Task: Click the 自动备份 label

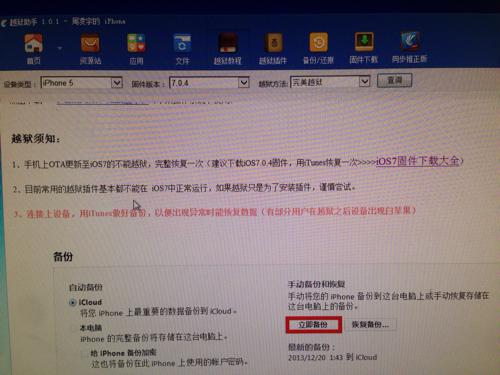Action: point(86,287)
